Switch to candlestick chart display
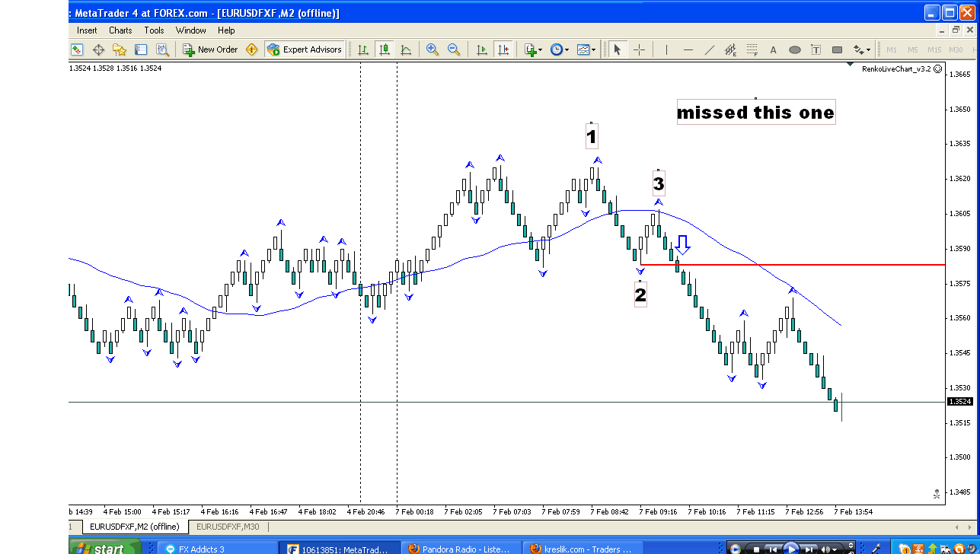Screen dimensions: 980x554 point(385,49)
